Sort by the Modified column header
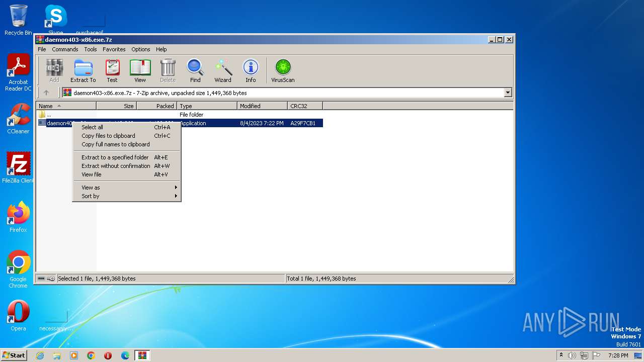The height and width of the screenshot is (362, 644). click(262, 106)
